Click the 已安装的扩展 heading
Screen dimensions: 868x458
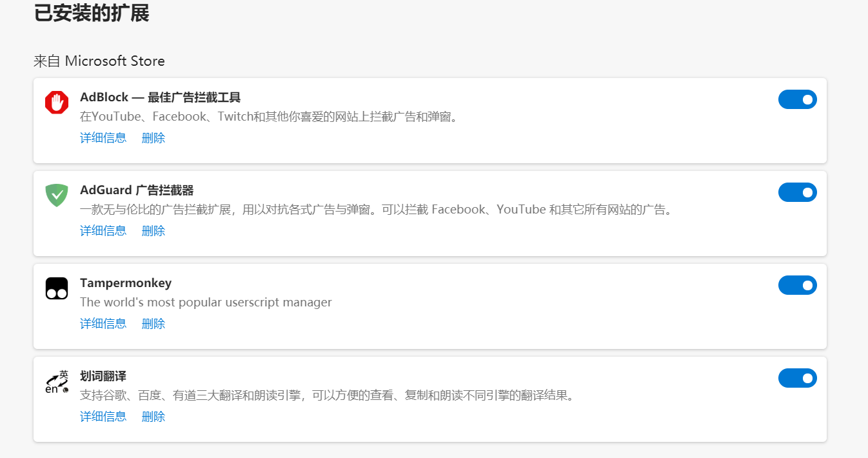click(x=92, y=13)
